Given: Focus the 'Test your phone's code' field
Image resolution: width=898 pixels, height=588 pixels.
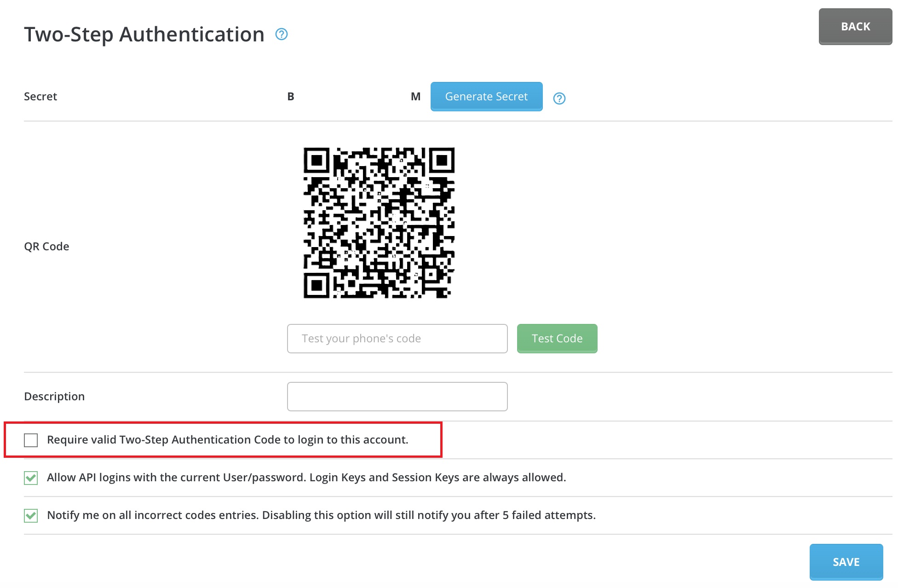Looking at the screenshot, I should tap(397, 339).
